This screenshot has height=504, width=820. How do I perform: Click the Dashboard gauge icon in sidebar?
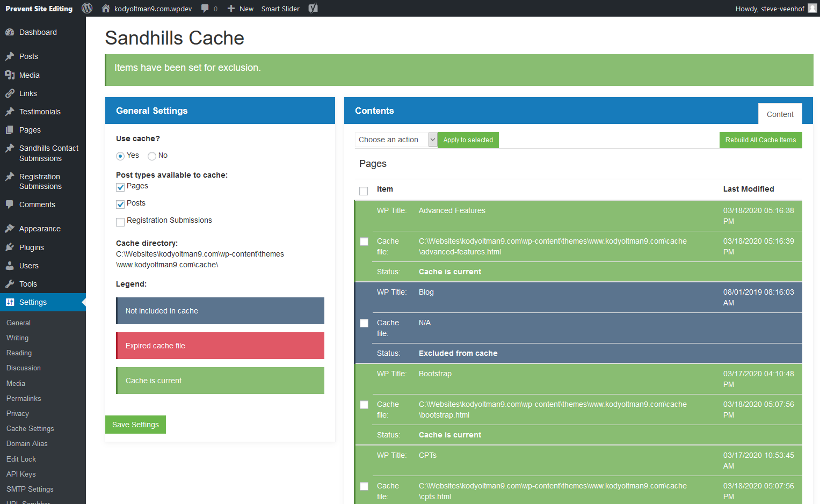tap(10, 32)
